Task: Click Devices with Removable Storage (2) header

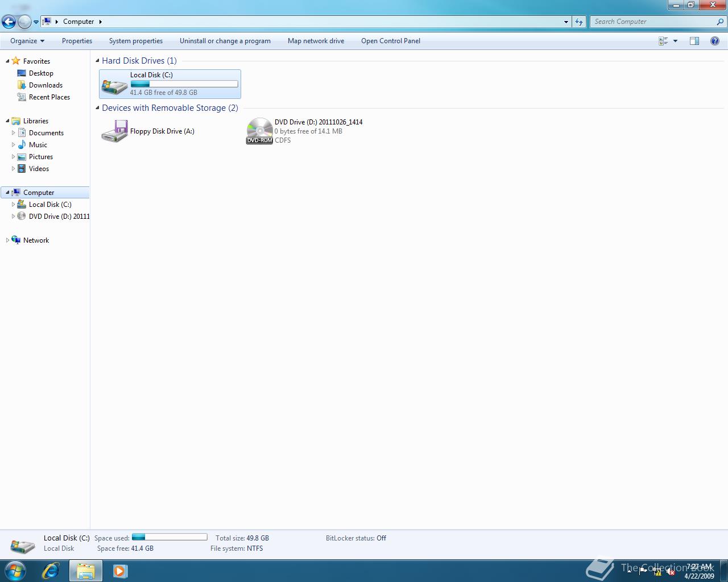Action: click(x=170, y=108)
